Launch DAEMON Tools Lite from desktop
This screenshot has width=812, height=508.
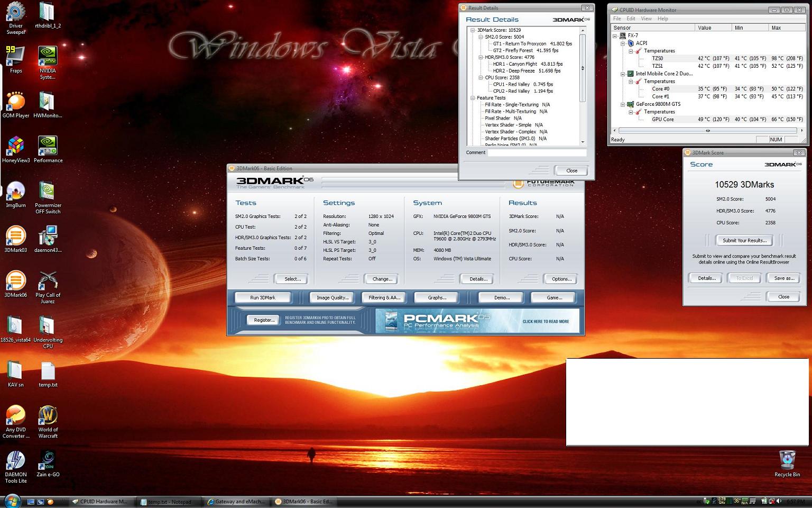[16, 467]
